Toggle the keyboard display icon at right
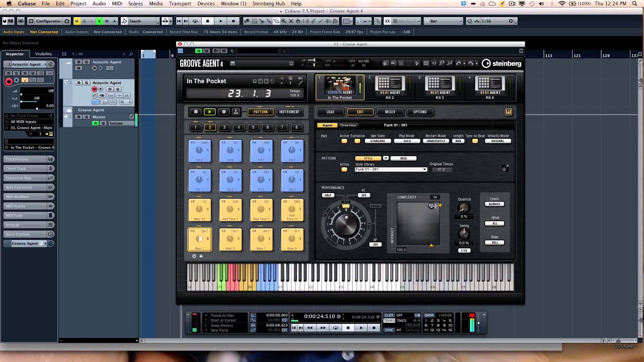Viewport: 644px width, 362px height. click(x=508, y=112)
